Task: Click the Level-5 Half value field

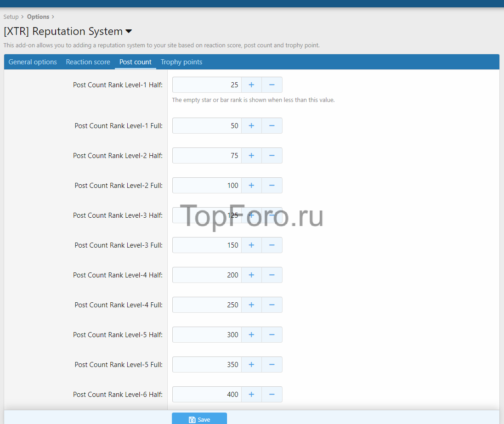Action: (207, 335)
